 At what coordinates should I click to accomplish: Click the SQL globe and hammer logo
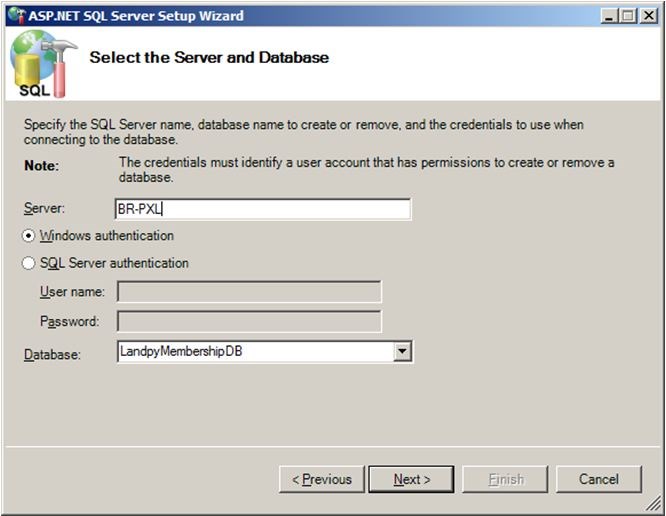43,64
